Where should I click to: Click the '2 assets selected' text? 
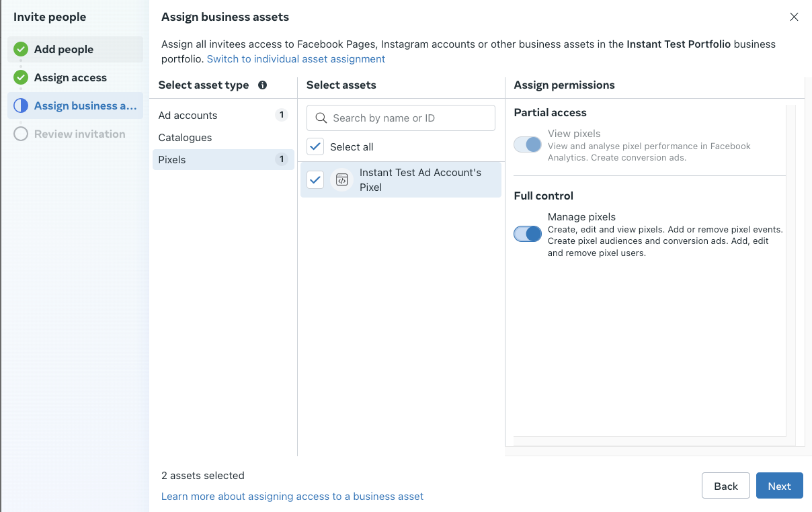pyautogui.click(x=203, y=475)
